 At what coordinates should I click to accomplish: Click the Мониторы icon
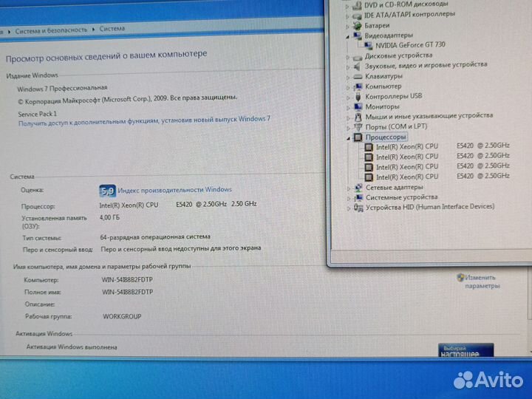click(x=358, y=107)
